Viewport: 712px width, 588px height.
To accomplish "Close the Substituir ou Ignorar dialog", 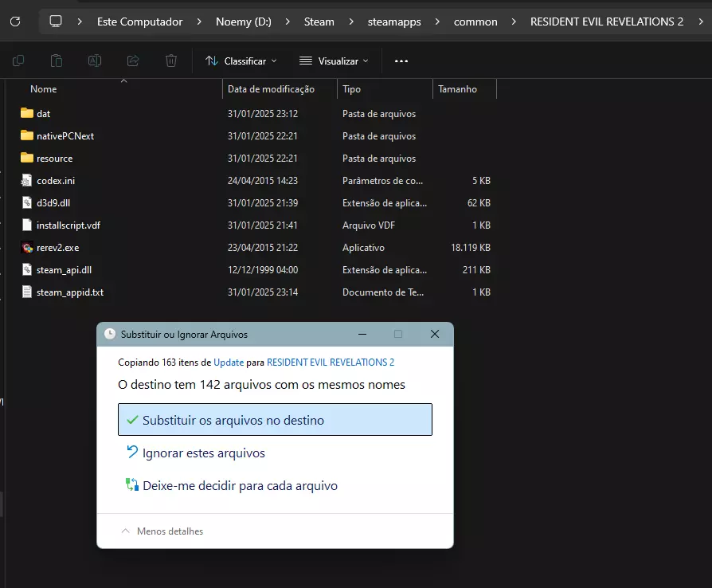I will tap(435, 334).
